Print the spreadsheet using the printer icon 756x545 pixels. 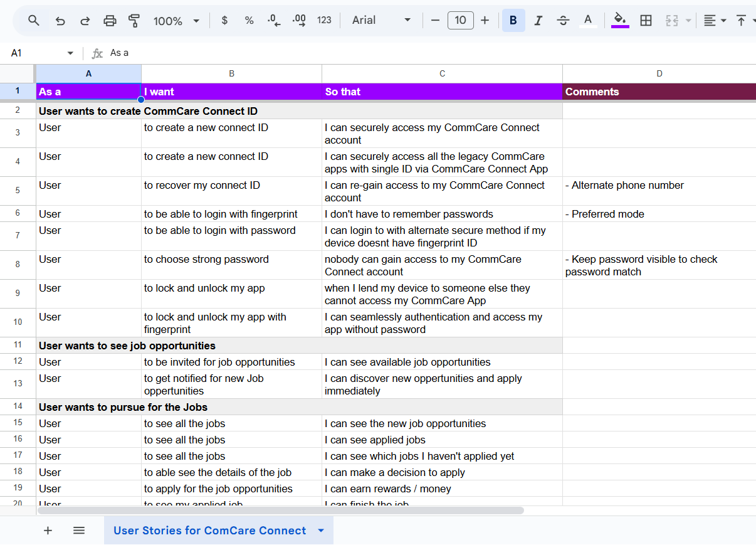tap(110, 21)
